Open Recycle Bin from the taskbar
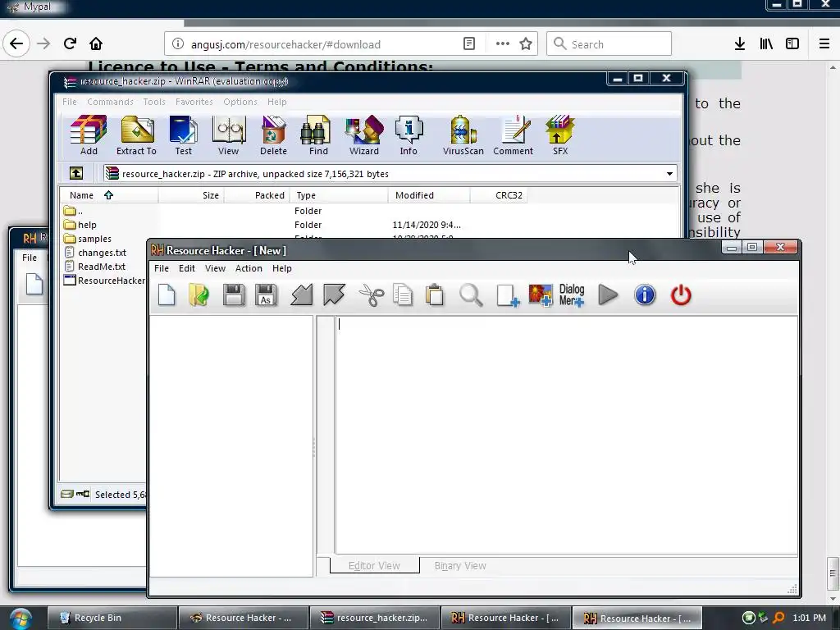 (x=112, y=619)
